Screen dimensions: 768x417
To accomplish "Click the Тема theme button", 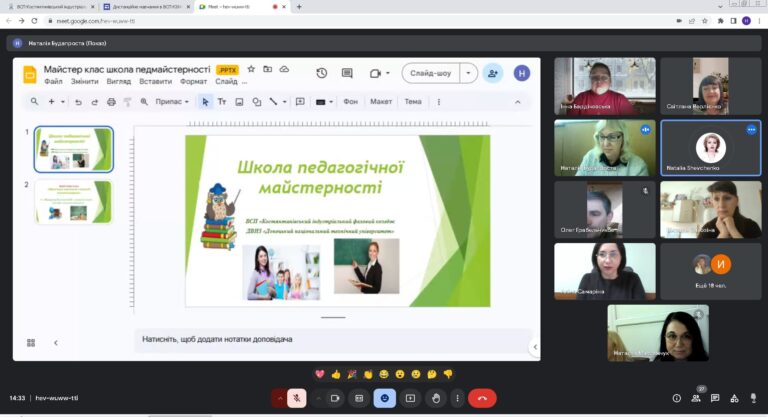I will [413, 102].
